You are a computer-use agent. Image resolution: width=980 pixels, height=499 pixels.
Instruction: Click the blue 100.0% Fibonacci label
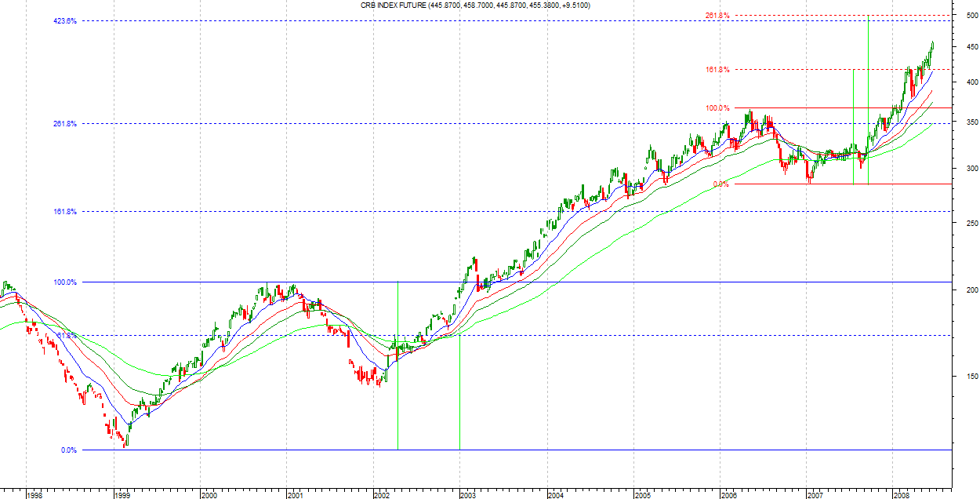pyautogui.click(x=67, y=282)
